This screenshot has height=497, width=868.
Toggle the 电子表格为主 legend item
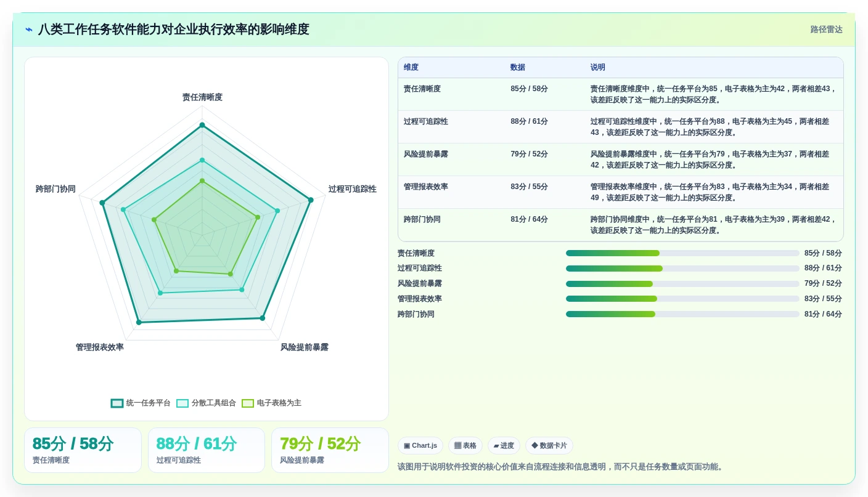[x=271, y=403]
